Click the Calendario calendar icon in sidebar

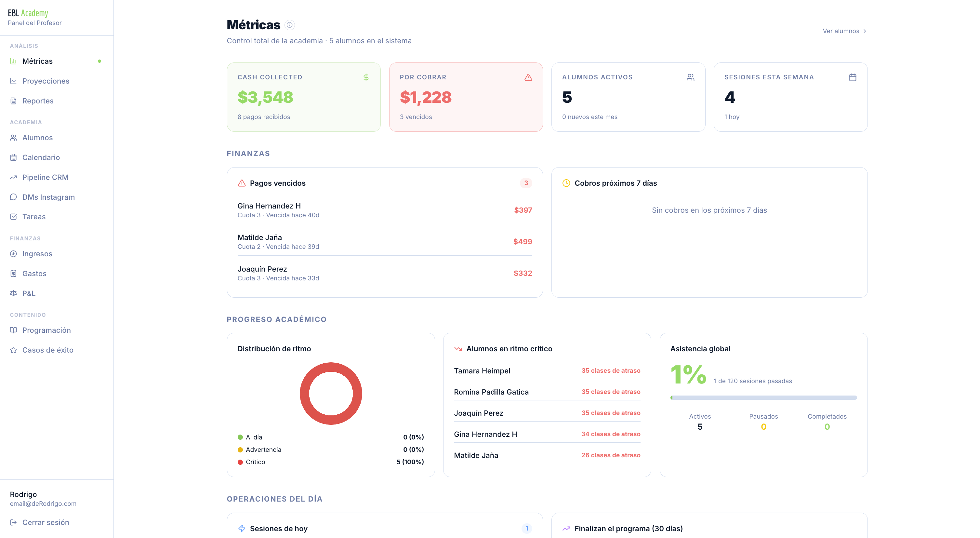tap(13, 157)
